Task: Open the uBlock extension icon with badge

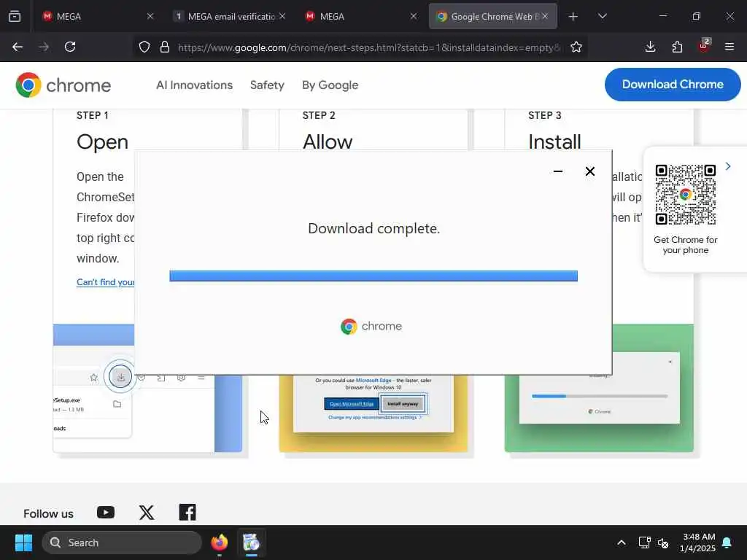Action: pyautogui.click(x=704, y=46)
